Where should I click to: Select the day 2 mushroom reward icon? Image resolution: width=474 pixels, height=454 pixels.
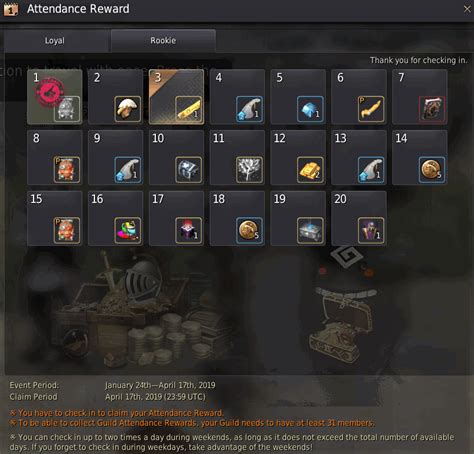pyautogui.click(x=127, y=109)
